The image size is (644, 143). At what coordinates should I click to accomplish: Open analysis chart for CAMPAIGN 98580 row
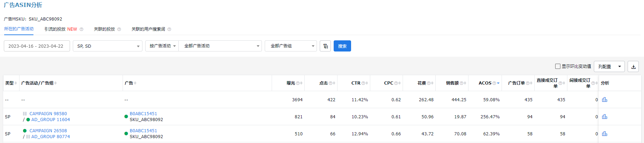(x=605, y=117)
